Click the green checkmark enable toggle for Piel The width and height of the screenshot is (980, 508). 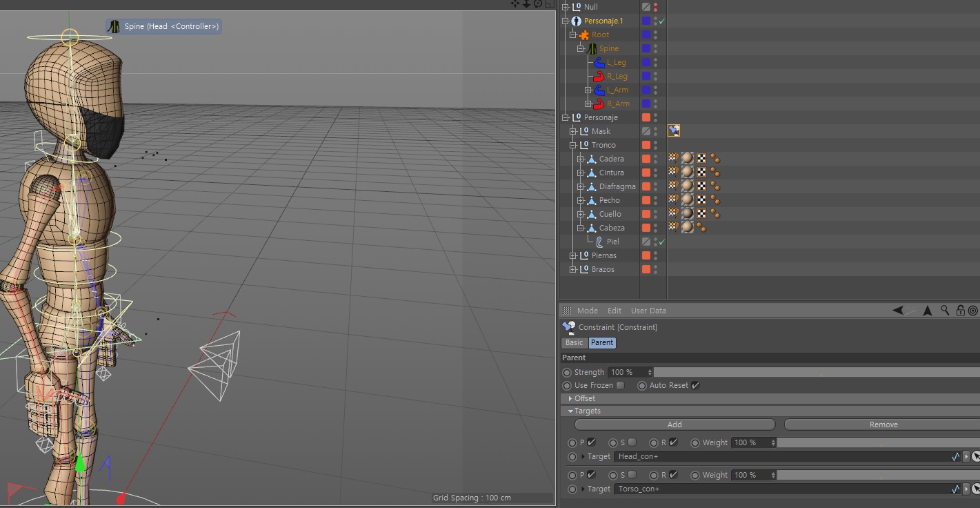662,242
